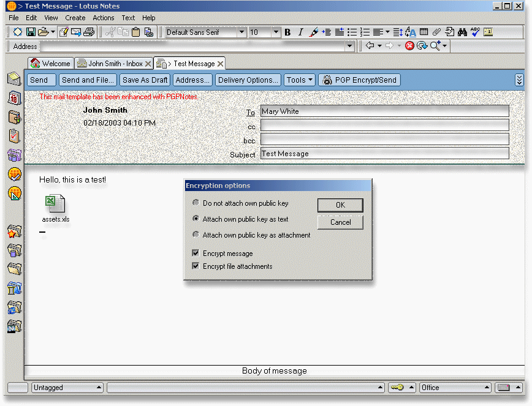This screenshot has width=532, height=406.
Task: Select Attach own public key as attachment
Action: [x=196, y=235]
